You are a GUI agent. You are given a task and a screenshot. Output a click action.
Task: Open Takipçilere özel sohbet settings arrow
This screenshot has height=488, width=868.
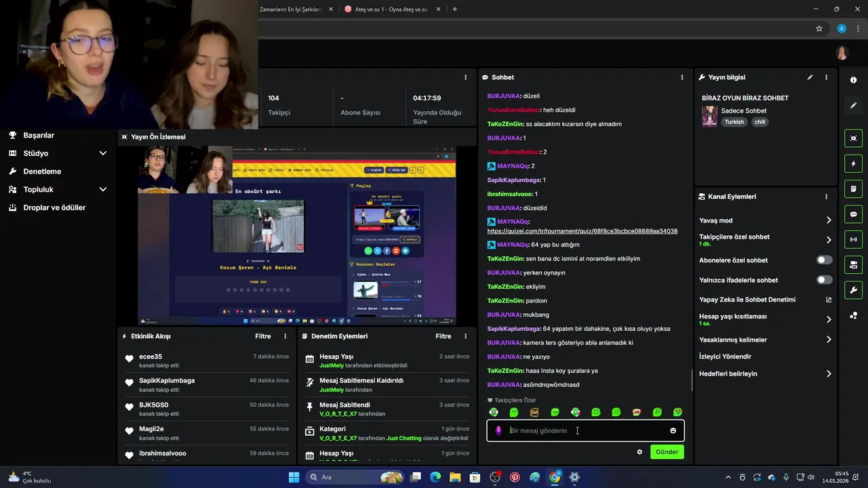tap(829, 240)
